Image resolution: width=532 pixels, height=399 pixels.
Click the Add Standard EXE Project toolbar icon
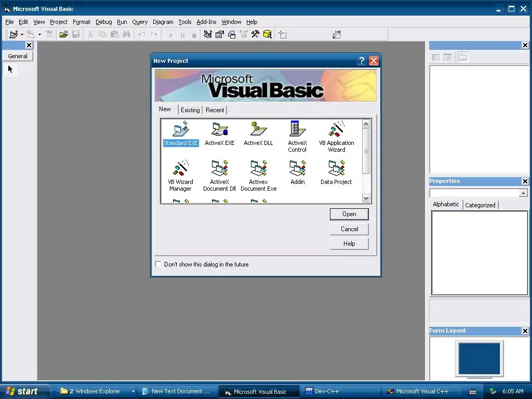point(14,35)
